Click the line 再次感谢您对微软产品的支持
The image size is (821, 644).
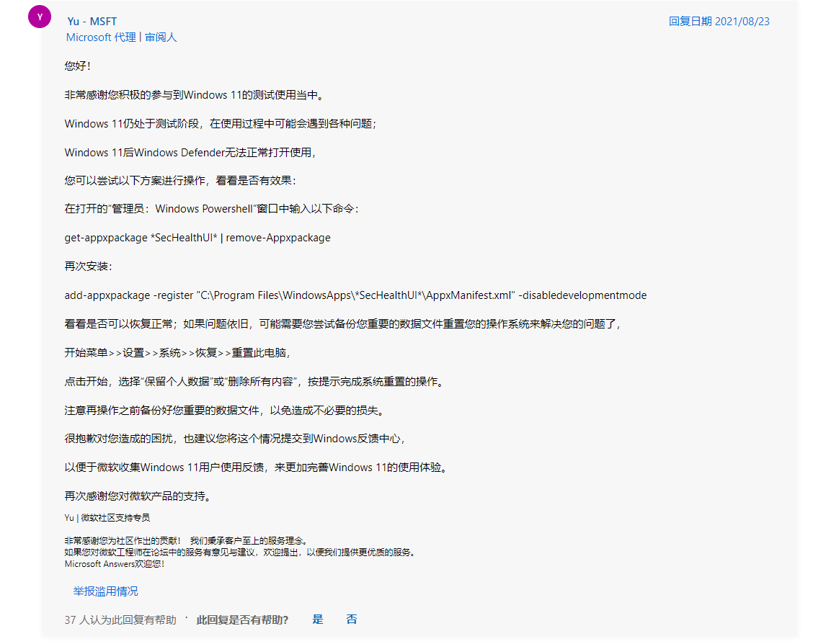coord(138,496)
